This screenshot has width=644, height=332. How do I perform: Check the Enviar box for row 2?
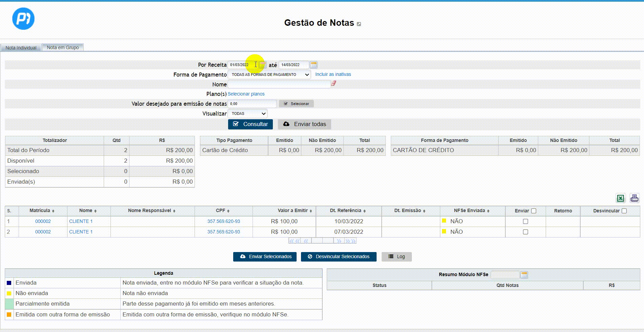click(x=525, y=232)
